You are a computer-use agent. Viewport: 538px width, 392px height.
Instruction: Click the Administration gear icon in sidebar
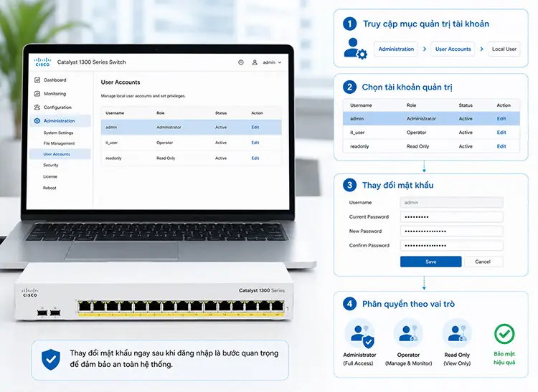click(37, 120)
